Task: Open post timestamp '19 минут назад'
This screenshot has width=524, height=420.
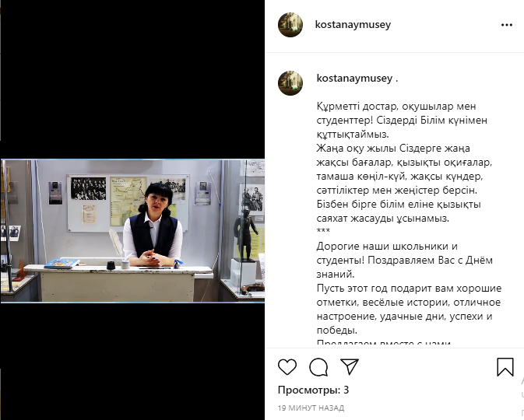Action: coord(311,408)
